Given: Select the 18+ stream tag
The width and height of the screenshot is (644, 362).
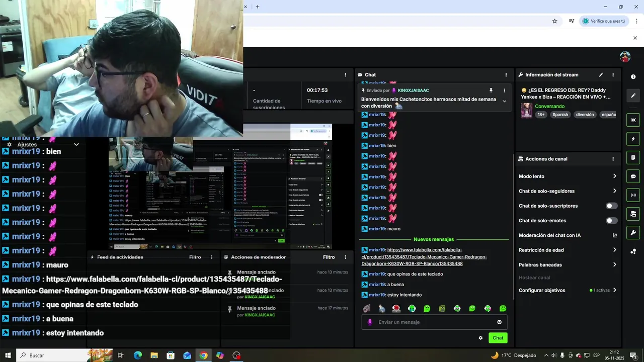Looking at the screenshot, I should pyautogui.click(x=541, y=115).
